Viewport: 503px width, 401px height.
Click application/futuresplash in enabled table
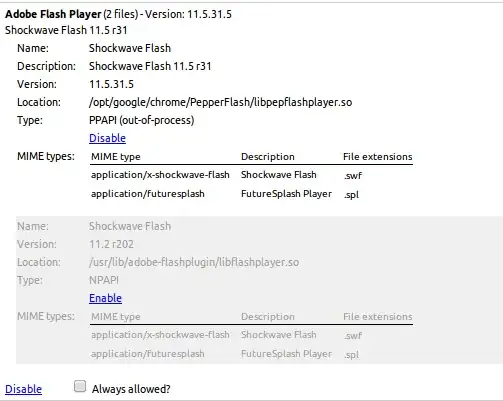pyautogui.click(x=148, y=194)
